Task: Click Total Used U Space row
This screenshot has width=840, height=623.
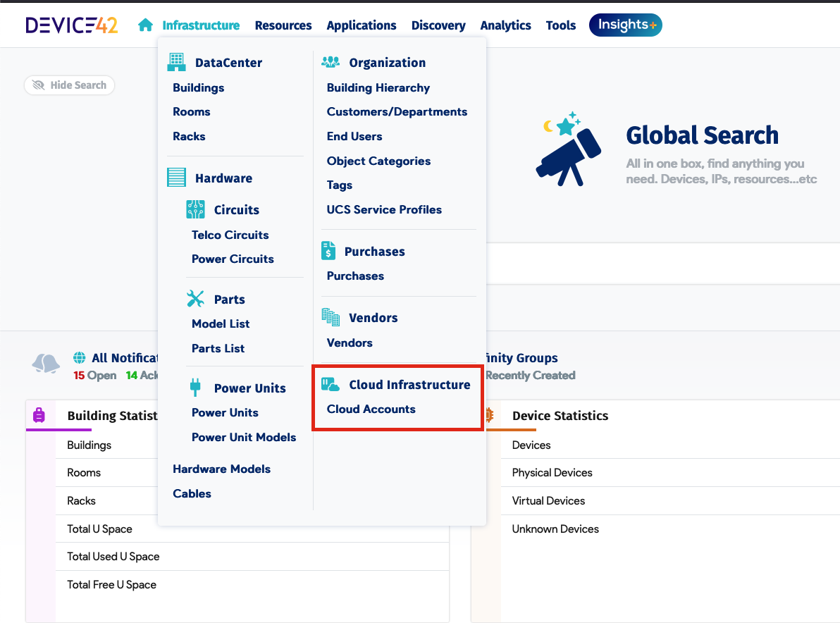Action: coord(252,557)
